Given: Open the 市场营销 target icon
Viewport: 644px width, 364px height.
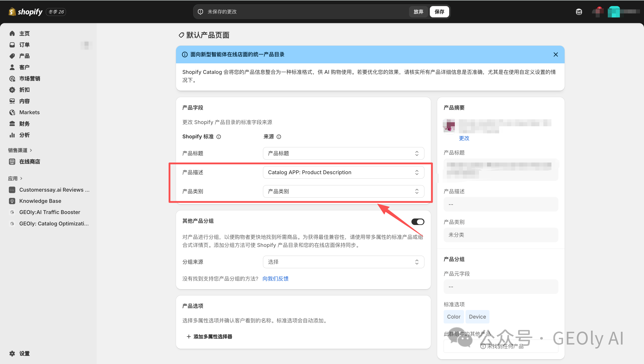Looking at the screenshot, I should point(12,79).
